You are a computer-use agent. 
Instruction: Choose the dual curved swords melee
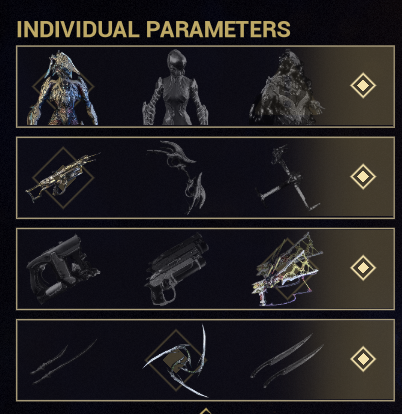tap(287, 361)
